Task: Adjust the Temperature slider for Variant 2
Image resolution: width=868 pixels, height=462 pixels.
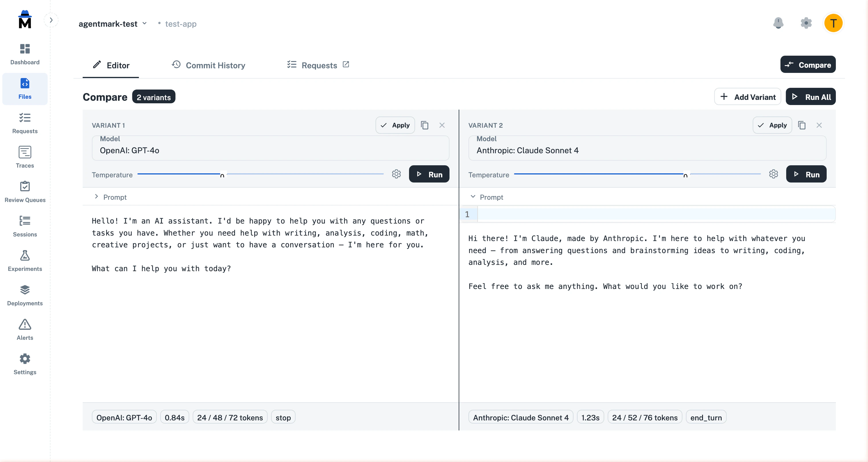Action: (x=686, y=174)
